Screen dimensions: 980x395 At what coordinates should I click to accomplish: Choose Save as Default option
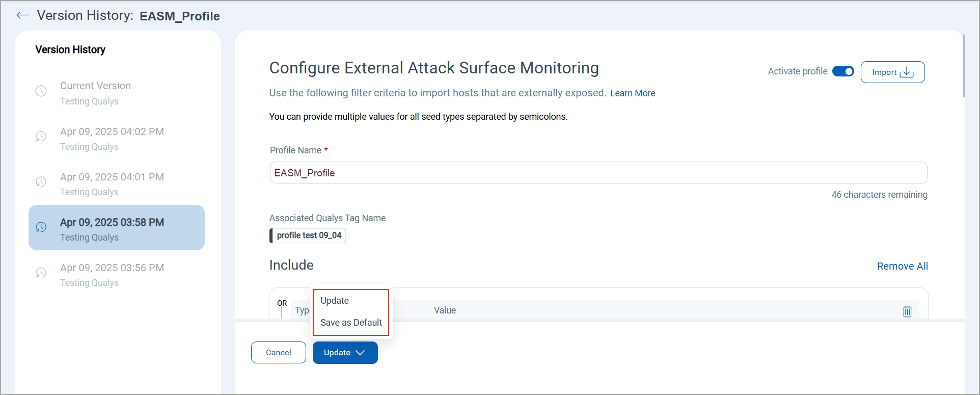pos(351,323)
